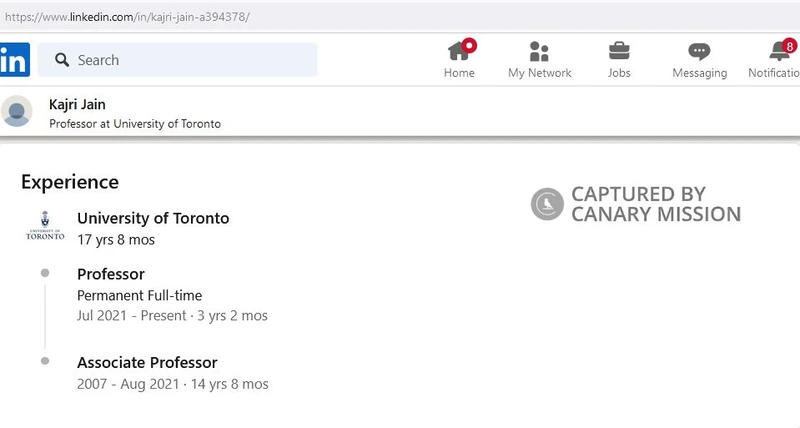Focus the LinkedIn Search field
The width and height of the screenshot is (800, 428).
pos(178,60)
